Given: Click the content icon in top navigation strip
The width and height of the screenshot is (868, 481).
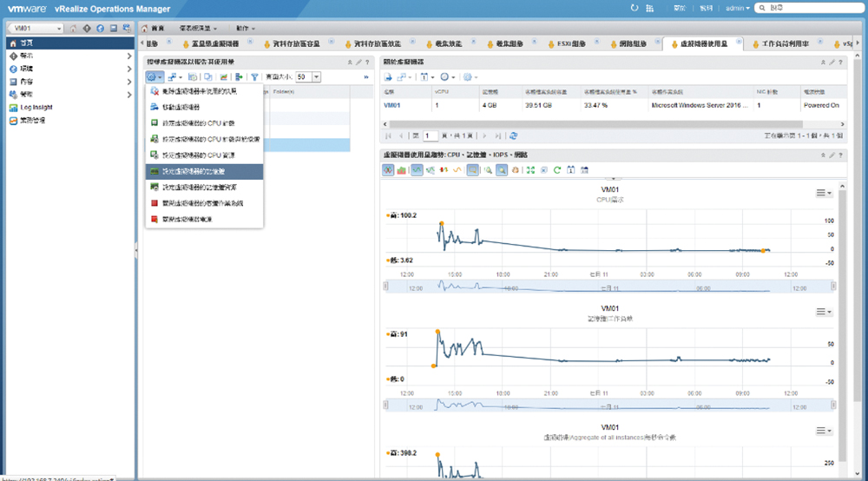Looking at the screenshot, I should point(114,29).
